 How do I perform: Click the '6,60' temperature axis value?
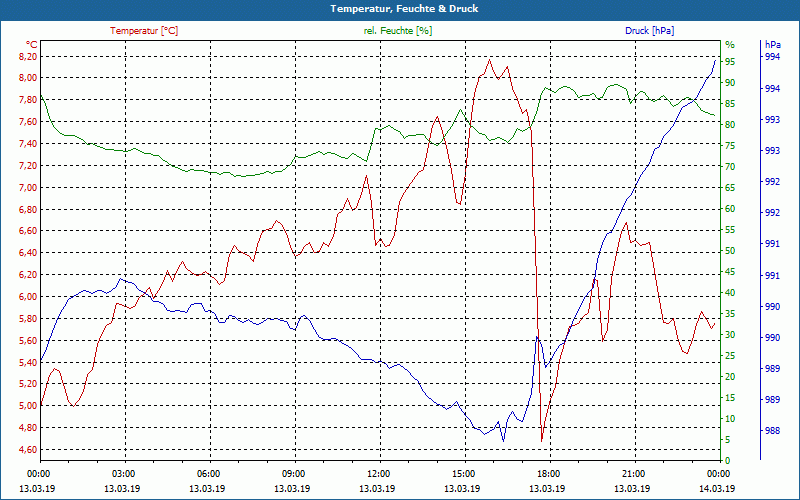[28, 231]
